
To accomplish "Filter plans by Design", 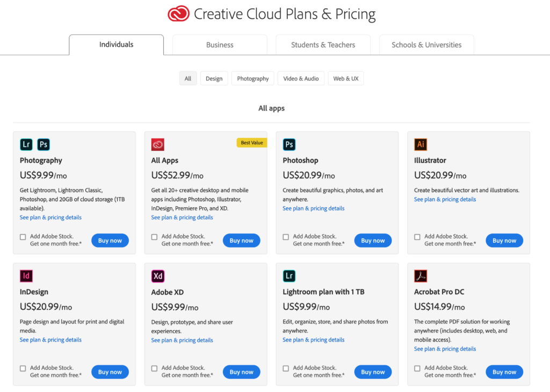I will (x=214, y=78).
